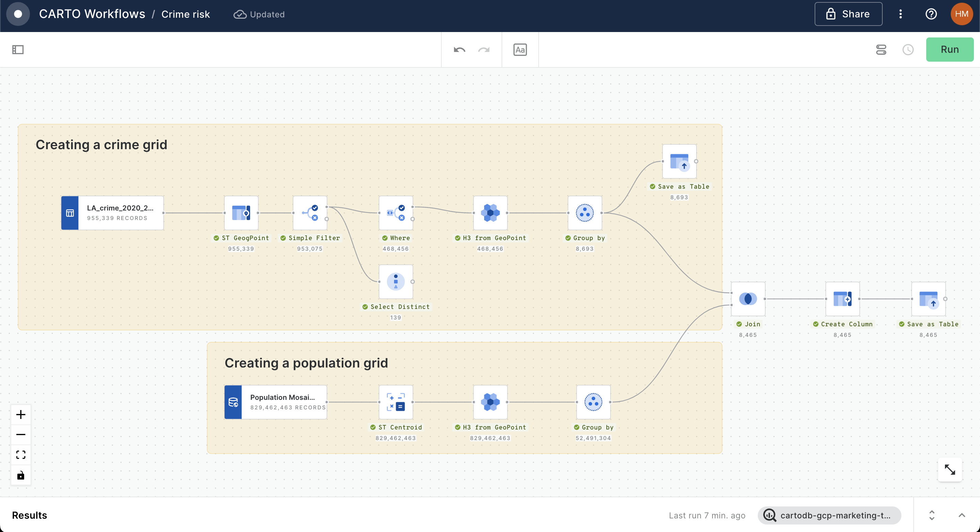Click the Join label text
The width and height of the screenshot is (980, 532).
coord(752,324)
